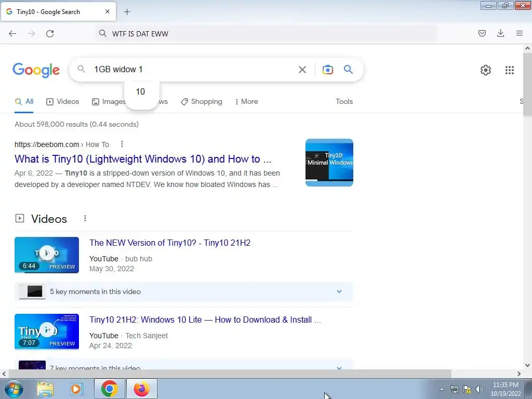Launch Windows Media Player from taskbar

click(x=76, y=389)
